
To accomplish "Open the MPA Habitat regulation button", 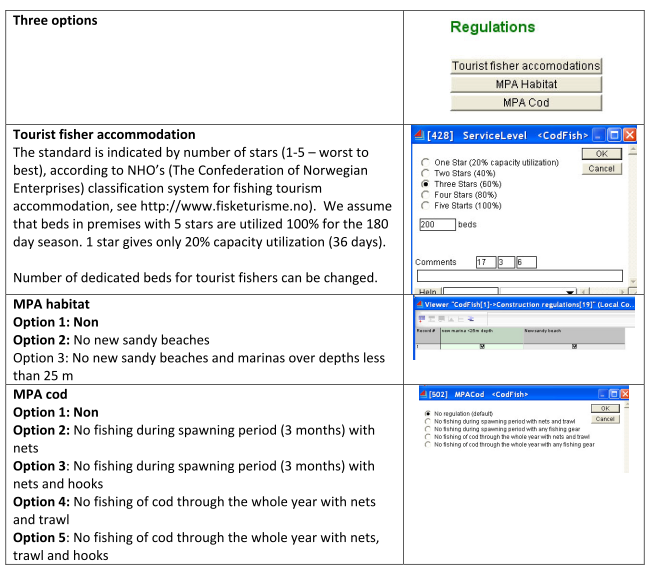I will pos(526,84).
